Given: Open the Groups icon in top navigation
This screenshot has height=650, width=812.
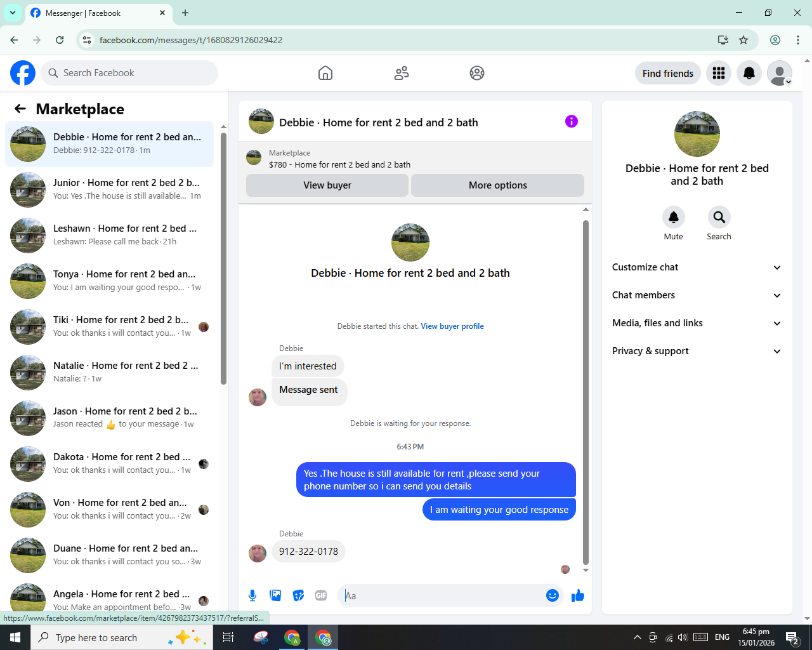Looking at the screenshot, I should click(x=477, y=73).
